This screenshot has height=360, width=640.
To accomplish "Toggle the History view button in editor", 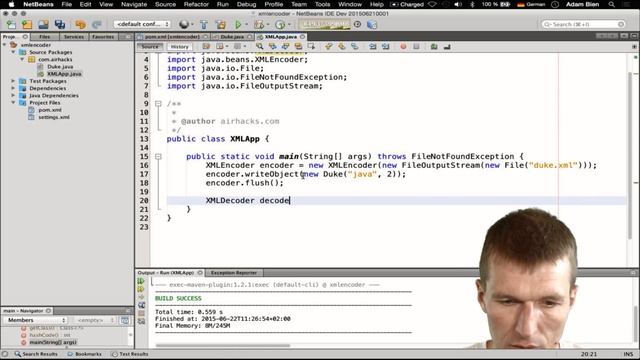I will tap(179, 47).
